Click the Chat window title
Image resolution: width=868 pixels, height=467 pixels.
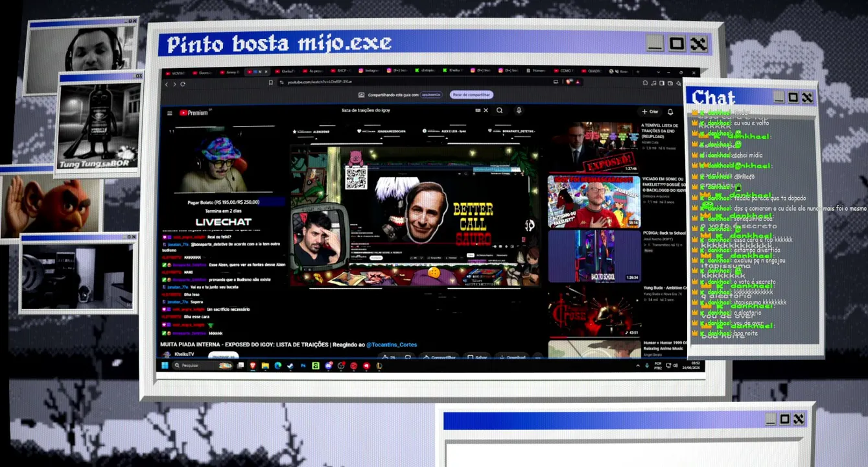714,97
